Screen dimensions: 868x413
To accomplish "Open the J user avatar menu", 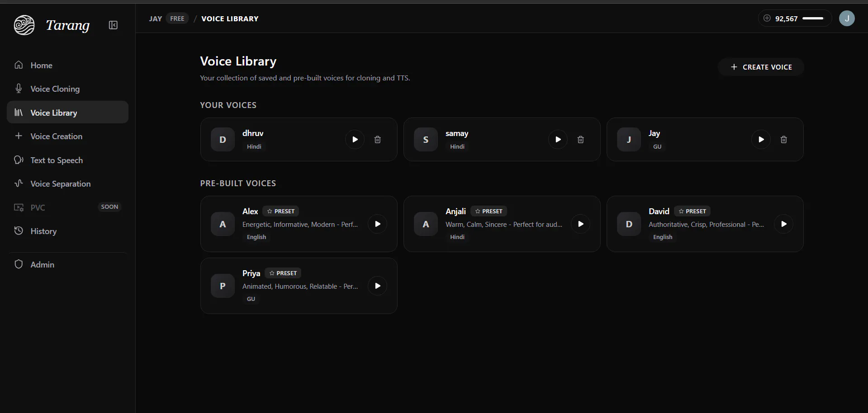I will click(847, 19).
